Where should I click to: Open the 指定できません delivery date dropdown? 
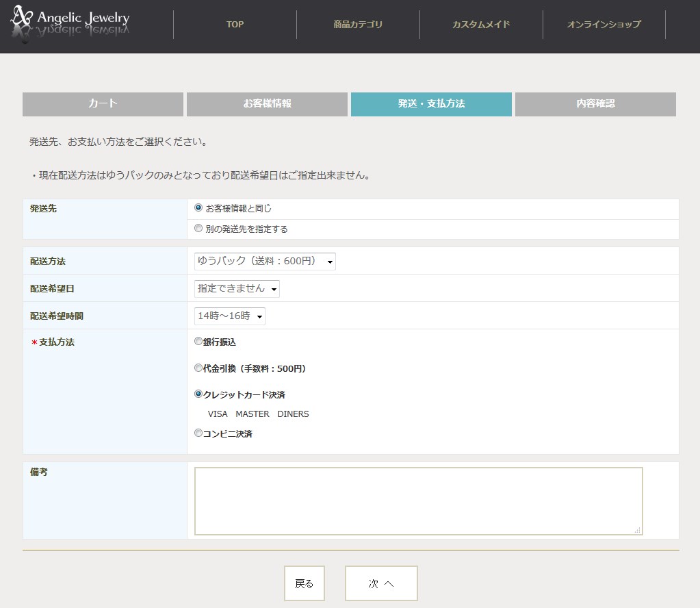click(237, 288)
